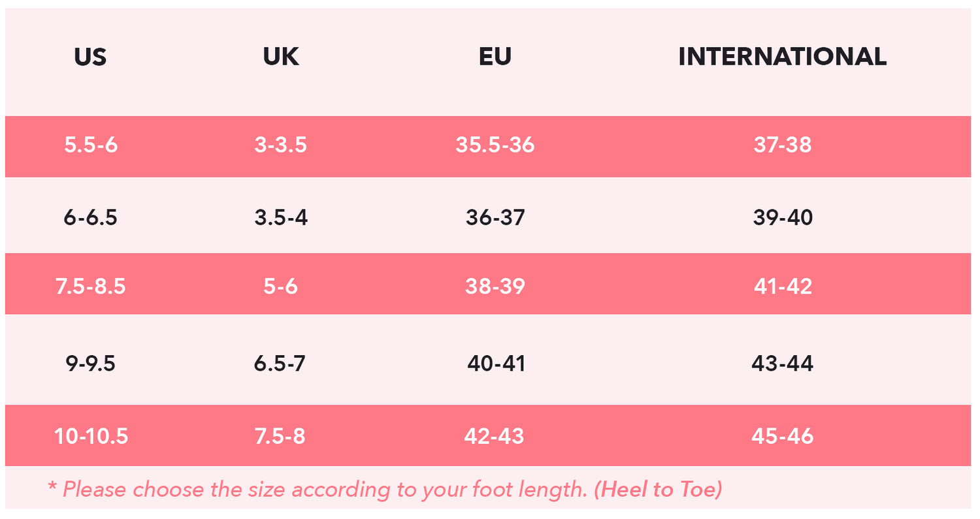
Task: Click the INTERNATIONAL column header
Action: click(x=782, y=57)
